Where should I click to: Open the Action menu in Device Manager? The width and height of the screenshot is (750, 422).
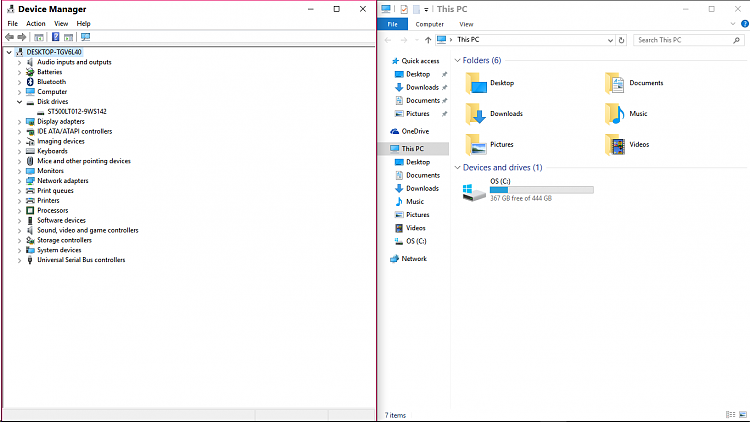[36, 23]
